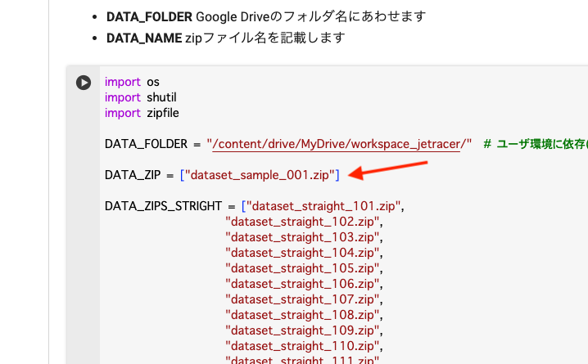The width and height of the screenshot is (588, 364).
Task: Click the "import os" line
Action: tap(132, 82)
